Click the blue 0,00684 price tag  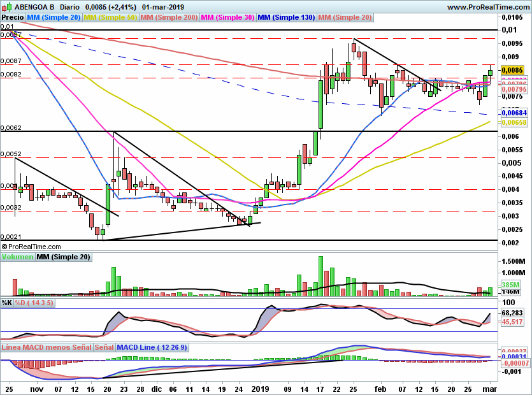pos(514,113)
